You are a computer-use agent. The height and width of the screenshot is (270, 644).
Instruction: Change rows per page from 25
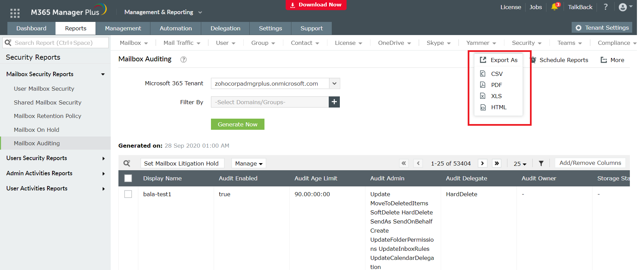[x=520, y=164]
